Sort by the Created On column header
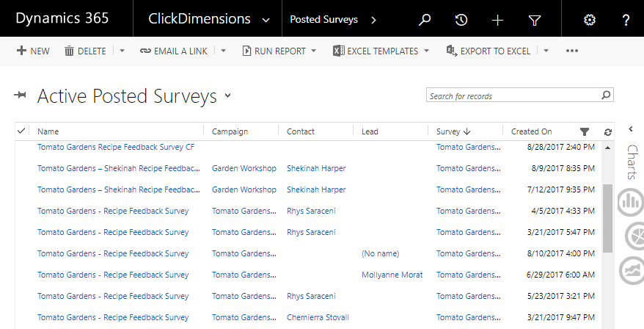Image resolution: width=644 pixels, height=329 pixels. click(x=532, y=131)
